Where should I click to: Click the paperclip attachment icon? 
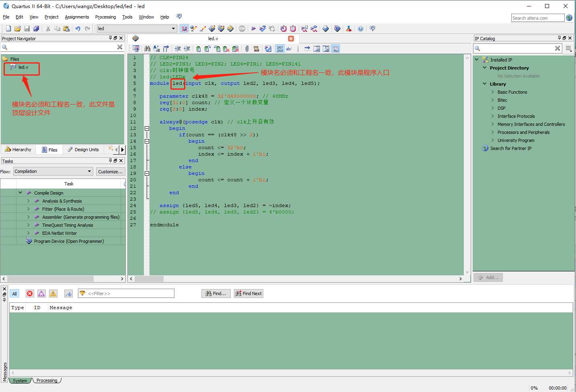tap(247, 49)
